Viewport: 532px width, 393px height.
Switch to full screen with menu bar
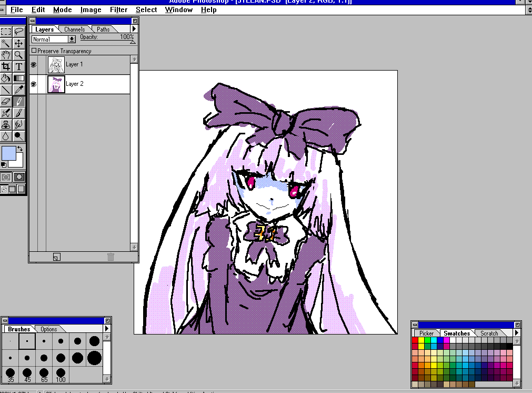(x=13, y=189)
